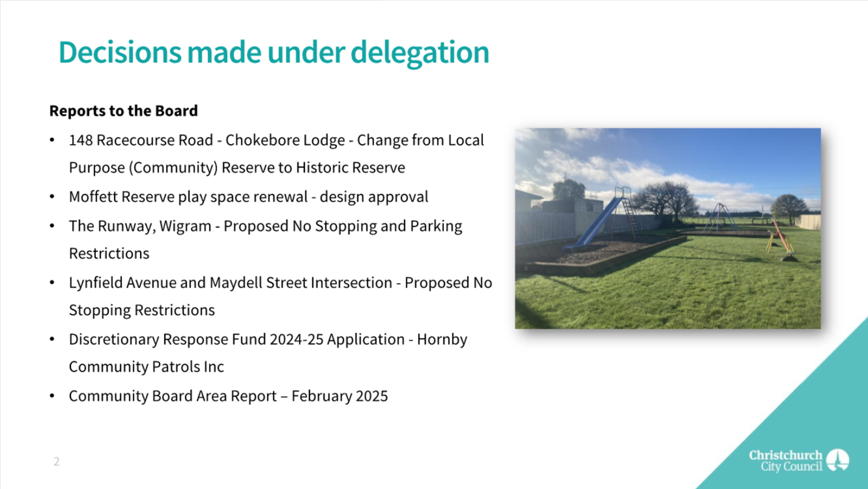Select the Moffett Reserve play space renewal item
This screenshot has width=868, height=489.
pyautogui.click(x=248, y=197)
